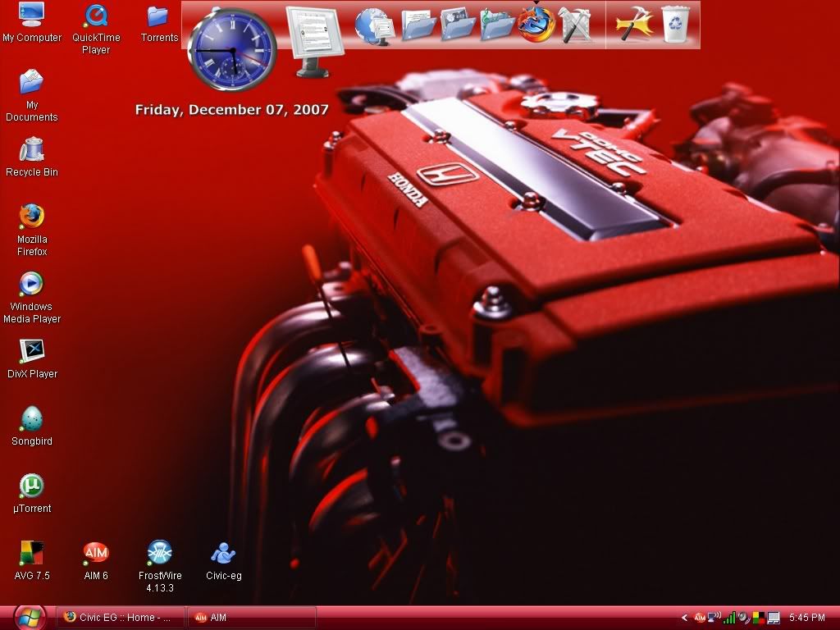Open the yellow hammer dock settings icon
840x630 pixels.
634,25
